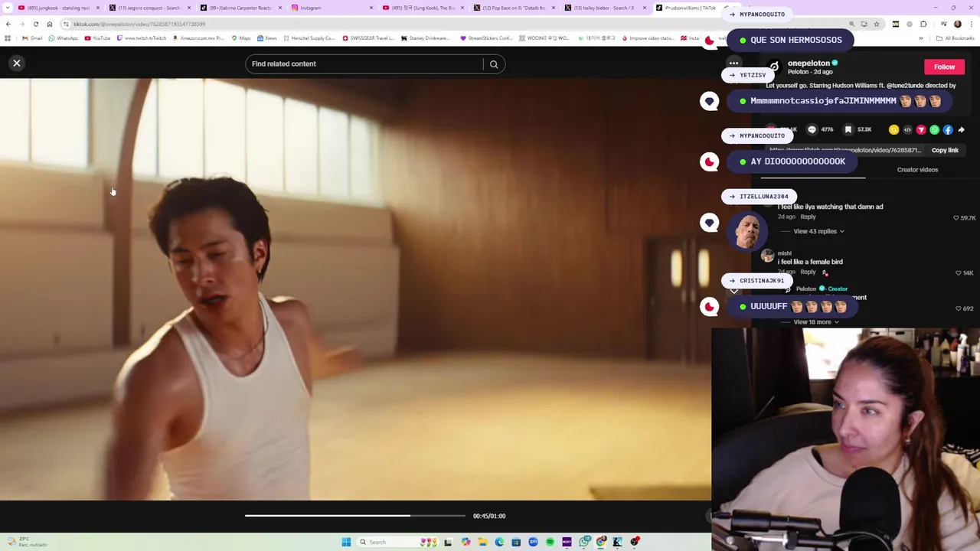The height and width of the screenshot is (551, 980).
Task: Copy link to the TikTok video
Action: click(x=945, y=150)
